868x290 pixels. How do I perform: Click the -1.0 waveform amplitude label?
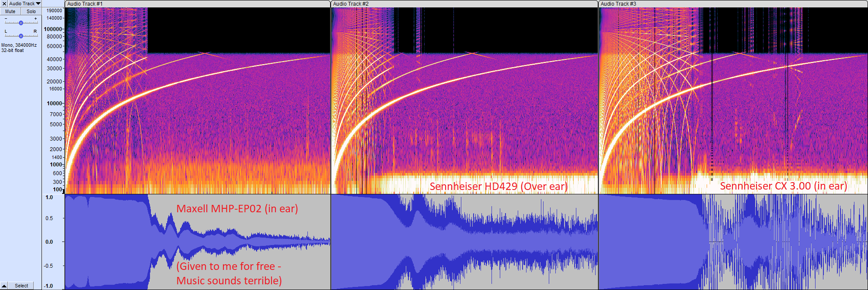(49, 286)
